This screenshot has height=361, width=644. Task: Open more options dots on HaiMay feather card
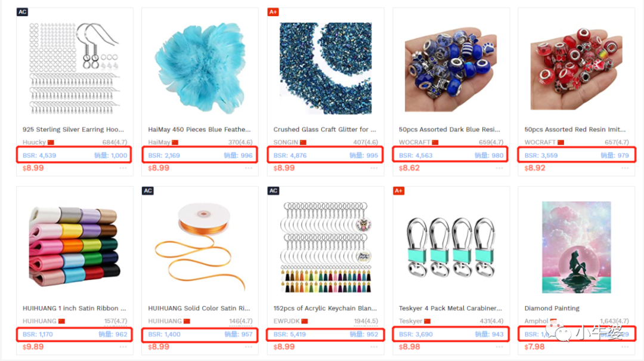(249, 168)
